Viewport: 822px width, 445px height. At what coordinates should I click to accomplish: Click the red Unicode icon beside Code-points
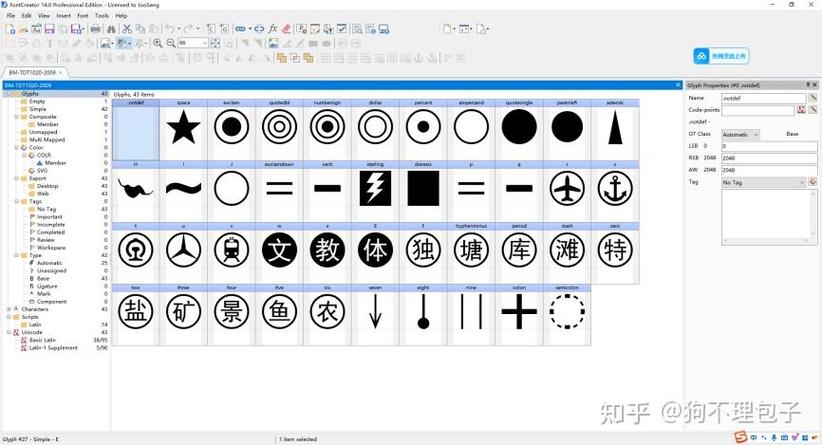pyautogui.click(x=801, y=110)
